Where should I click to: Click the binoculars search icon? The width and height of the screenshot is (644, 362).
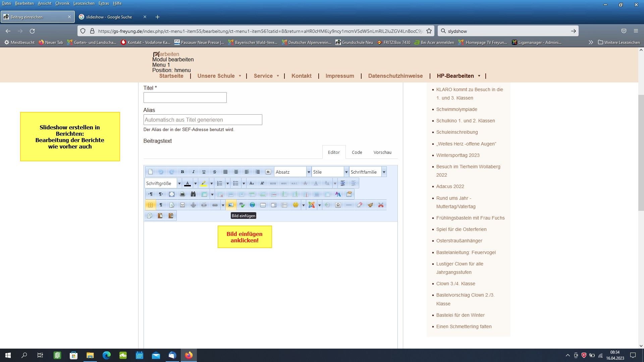(x=193, y=194)
